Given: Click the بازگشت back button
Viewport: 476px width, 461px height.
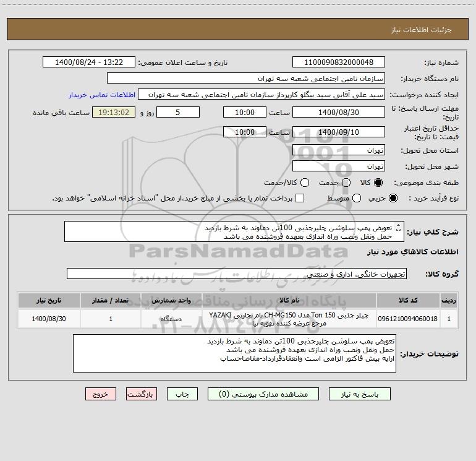Looking at the screenshot, I should pos(142,394).
